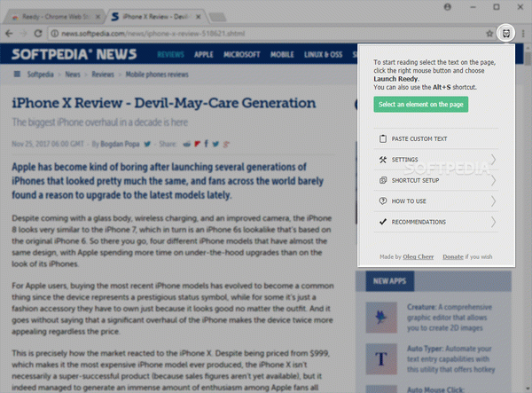Click the How To Use question icon
Image resolution: width=532 pixels, height=393 pixels.
coord(383,200)
